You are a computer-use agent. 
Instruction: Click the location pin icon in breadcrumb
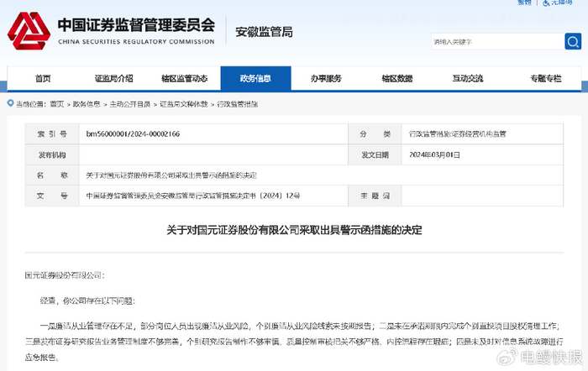(x=10, y=103)
